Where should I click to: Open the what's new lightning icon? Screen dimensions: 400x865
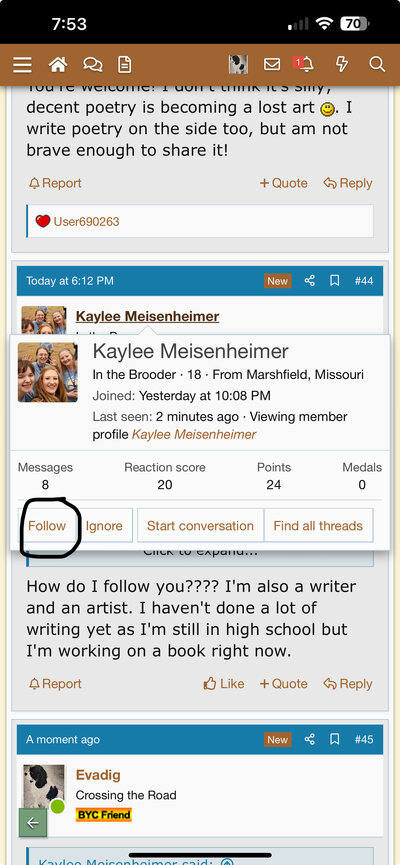point(342,65)
